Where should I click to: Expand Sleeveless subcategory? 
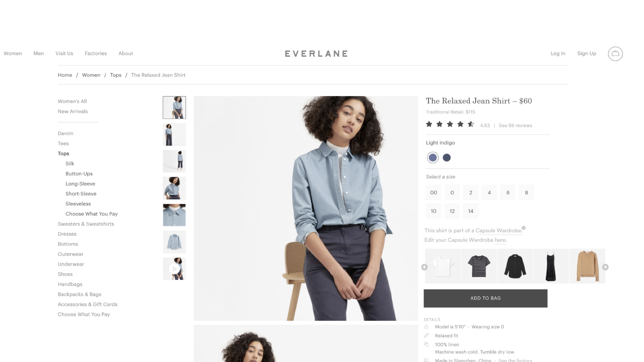point(78,204)
